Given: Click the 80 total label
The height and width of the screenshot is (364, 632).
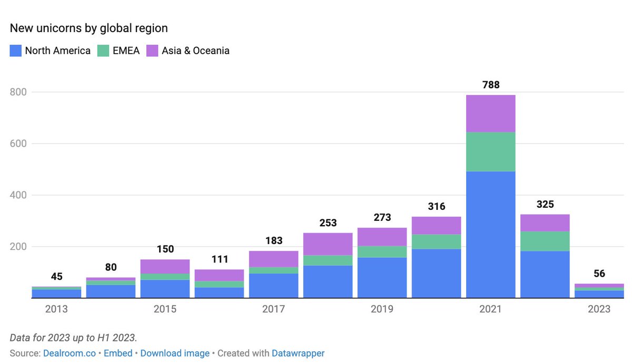Looking at the screenshot, I should click(x=111, y=267).
